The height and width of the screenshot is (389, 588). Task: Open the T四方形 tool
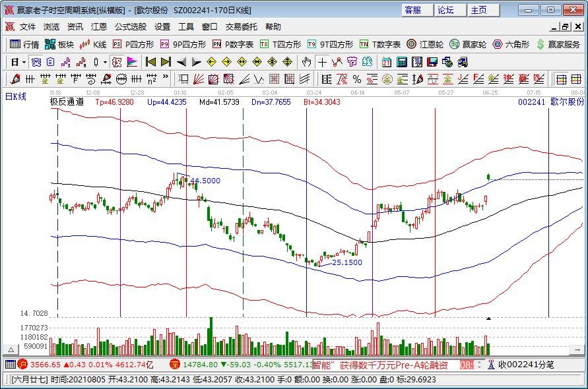pyautogui.click(x=280, y=45)
